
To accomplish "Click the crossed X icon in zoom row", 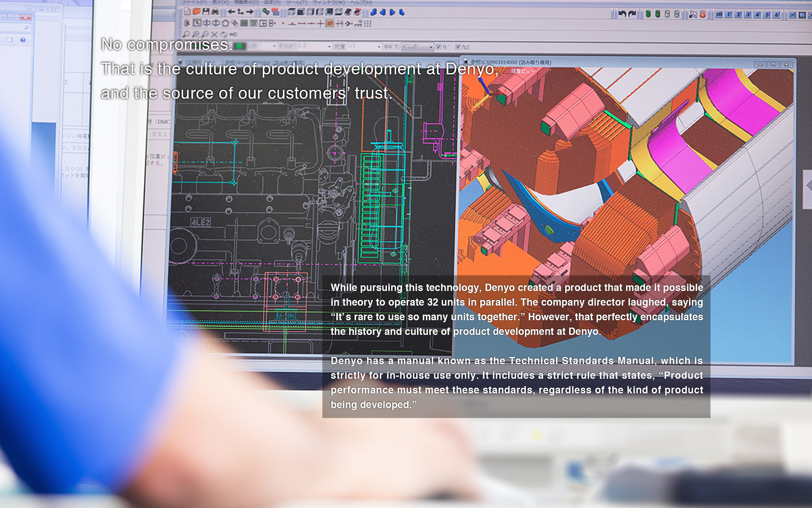I will tap(214, 34).
